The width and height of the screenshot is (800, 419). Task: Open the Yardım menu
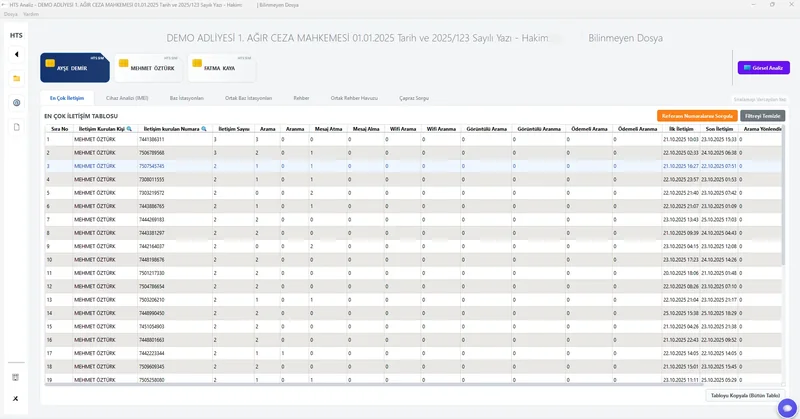click(33, 14)
